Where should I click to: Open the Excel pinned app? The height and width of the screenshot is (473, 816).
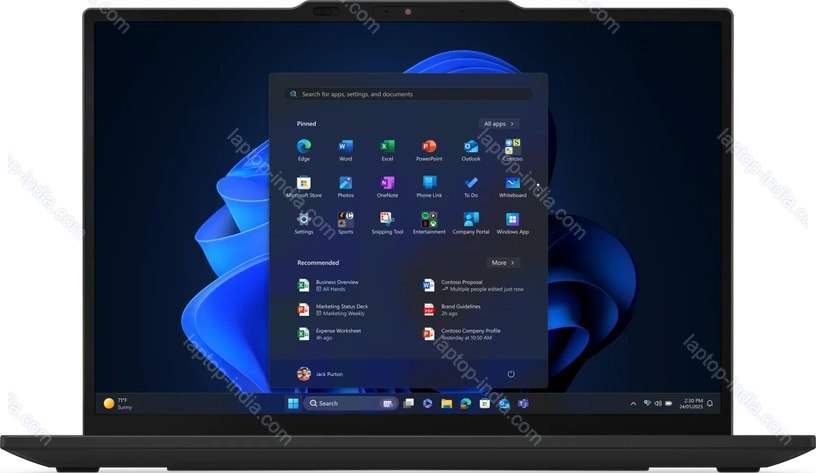[x=387, y=148]
